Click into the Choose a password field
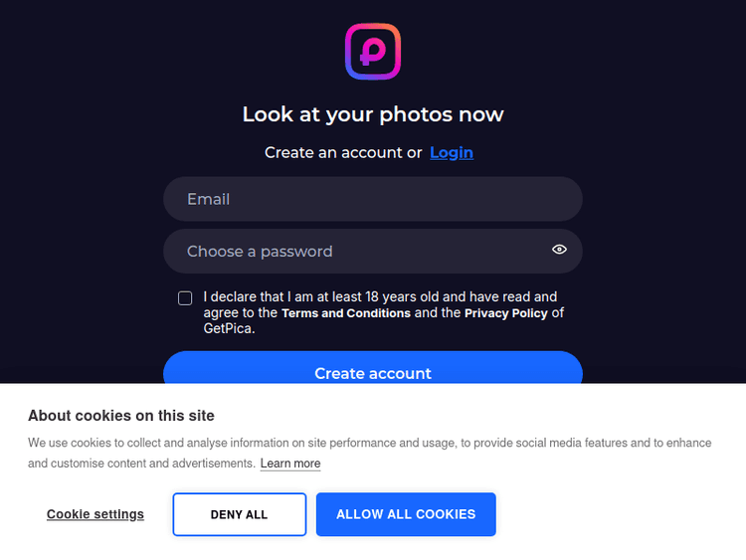The width and height of the screenshot is (746, 560). click(x=358, y=251)
